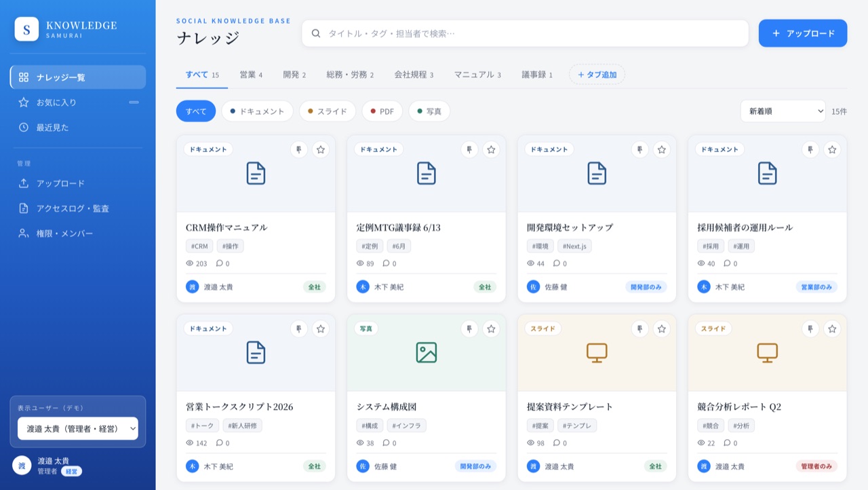
Task: Filter by スライド type
Action: coord(328,111)
